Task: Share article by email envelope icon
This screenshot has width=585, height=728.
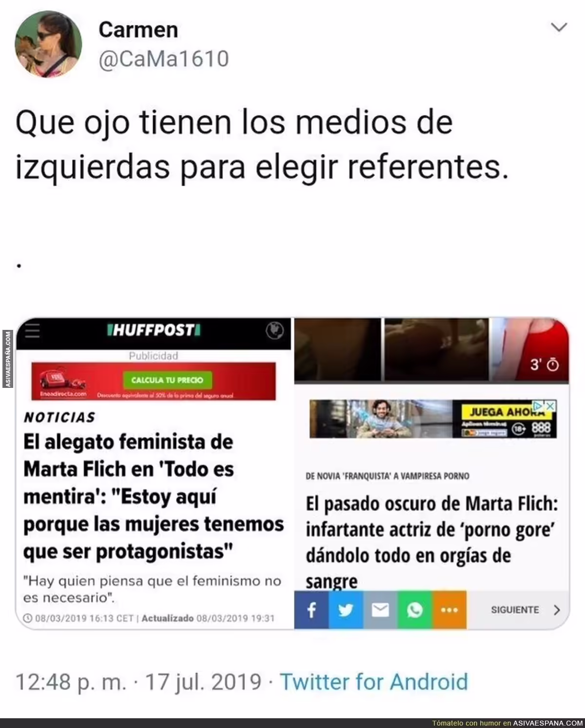Action: [380, 610]
